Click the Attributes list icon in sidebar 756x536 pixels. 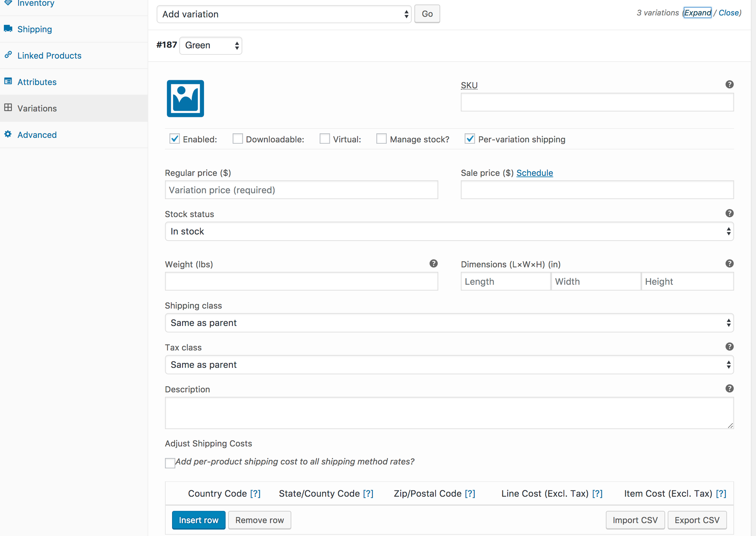point(8,81)
